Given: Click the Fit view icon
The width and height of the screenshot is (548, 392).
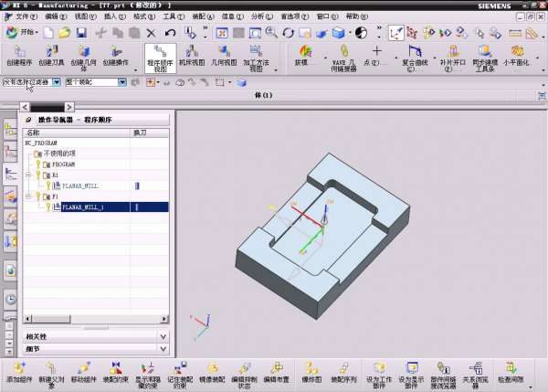Looking at the screenshot, I should coord(222,33).
